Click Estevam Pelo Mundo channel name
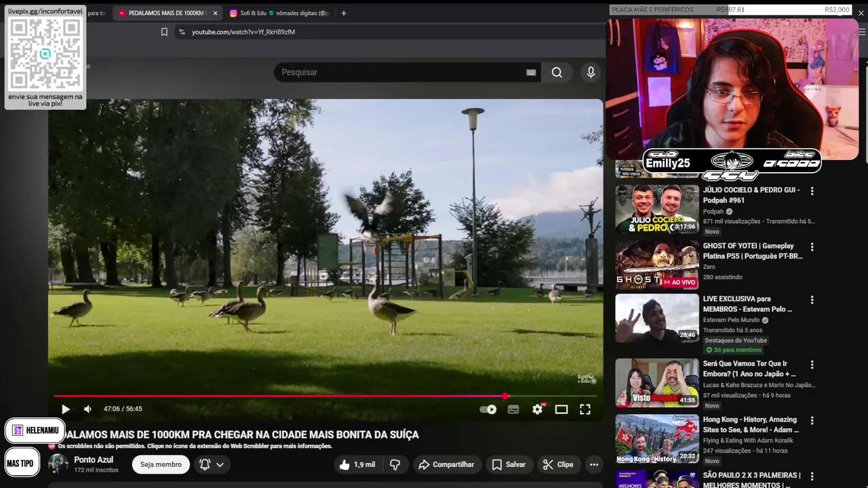This screenshot has width=868, height=488. click(x=731, y=320)
